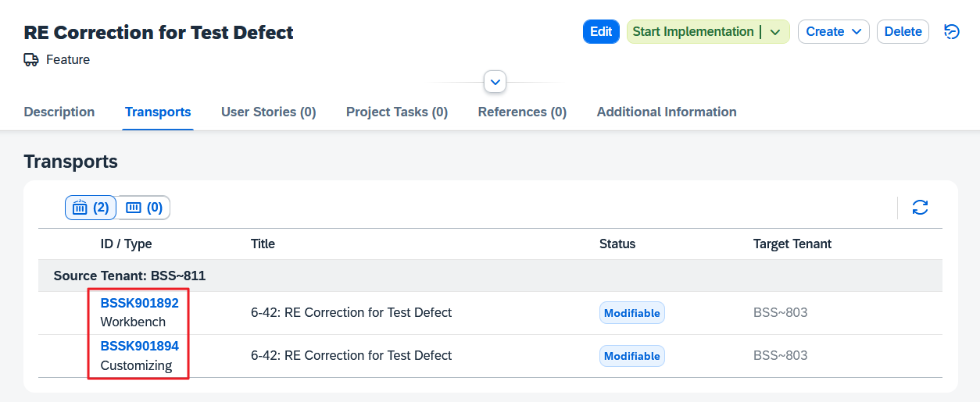This screenshot has width=980, height=402.
Task: Switch to the Description tab
Action: tap(59, 112)
